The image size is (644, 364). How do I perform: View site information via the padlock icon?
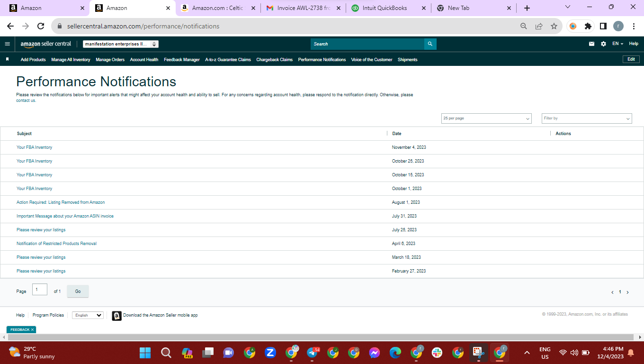tap(60, 27)
